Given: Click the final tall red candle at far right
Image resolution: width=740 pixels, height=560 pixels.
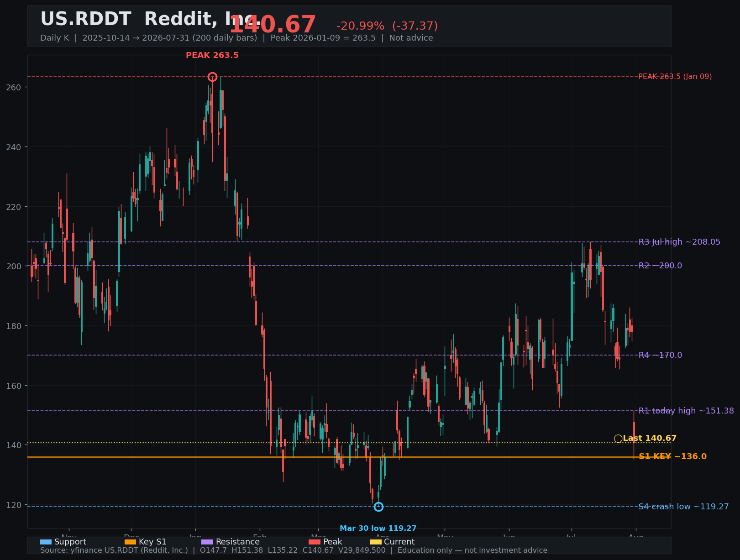Looking at the screenshot, I should click(634, 434).
